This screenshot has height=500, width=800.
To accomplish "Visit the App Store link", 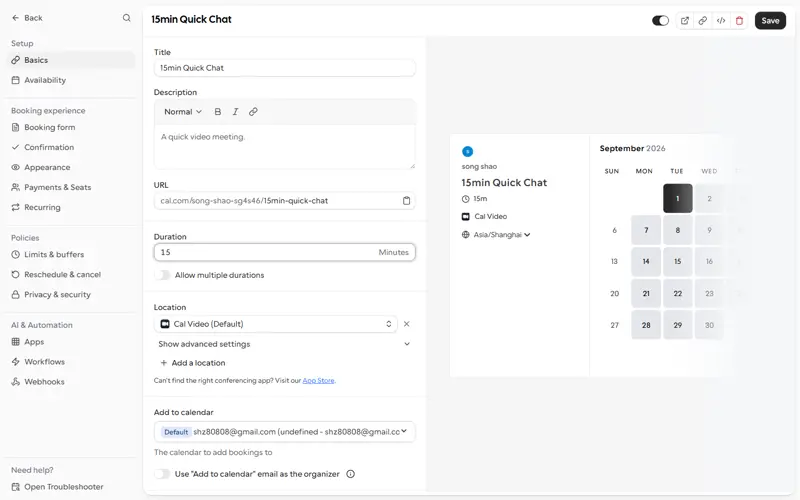I will click(x=318, y=381).
